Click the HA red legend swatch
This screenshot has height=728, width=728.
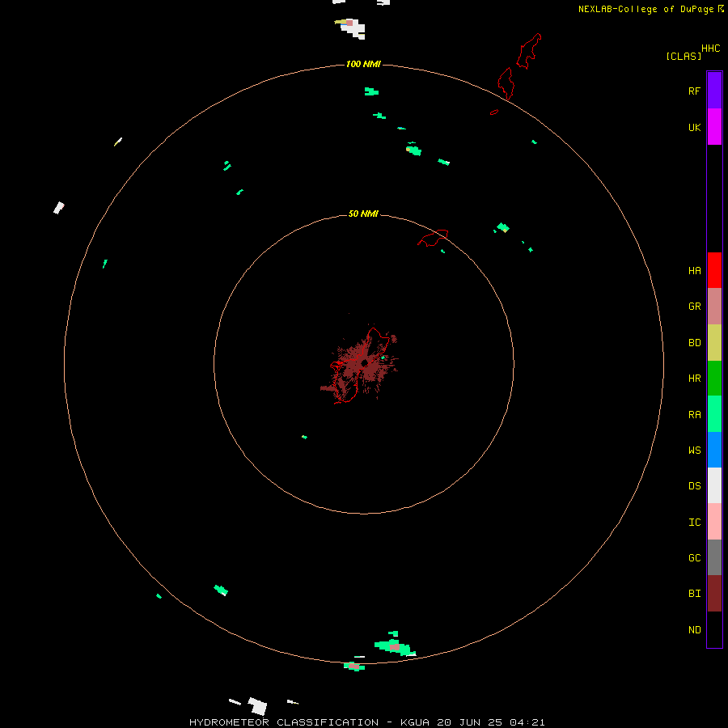tap(714, 270)
